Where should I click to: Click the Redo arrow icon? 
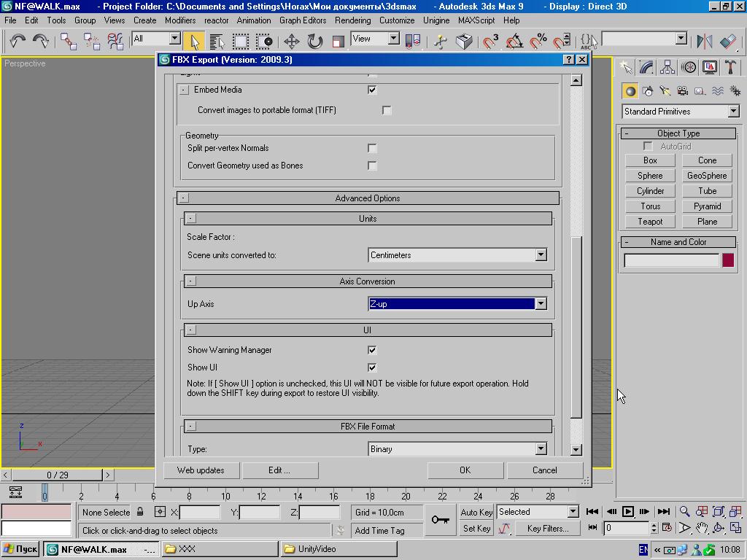pyautogui.click(x=41, y=41)
